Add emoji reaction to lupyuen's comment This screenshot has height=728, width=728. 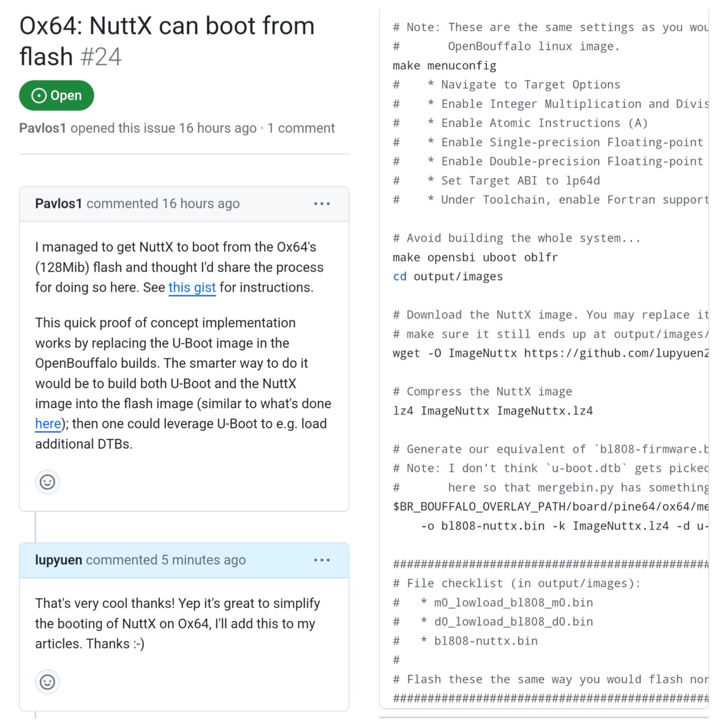click(48, 681)
